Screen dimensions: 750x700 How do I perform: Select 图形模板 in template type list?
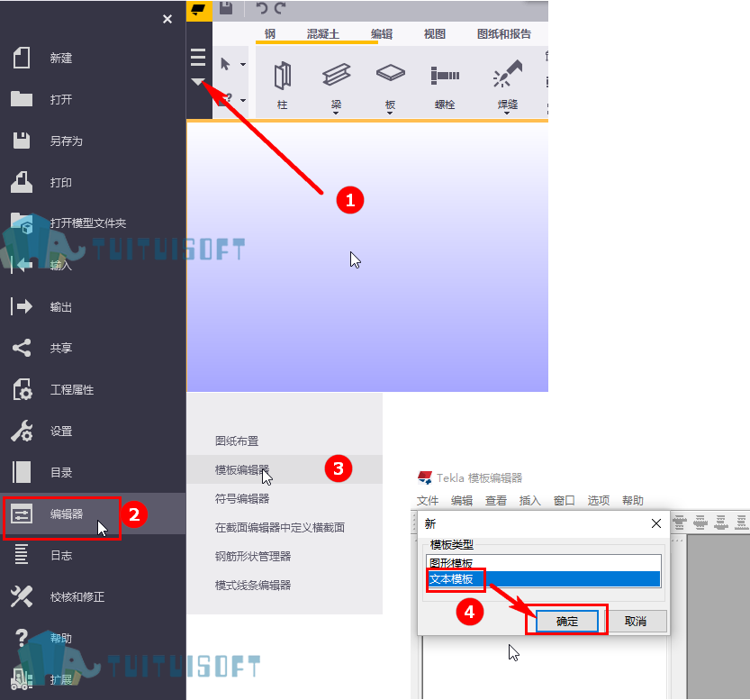pyautogui.click(x=544, y=563)
